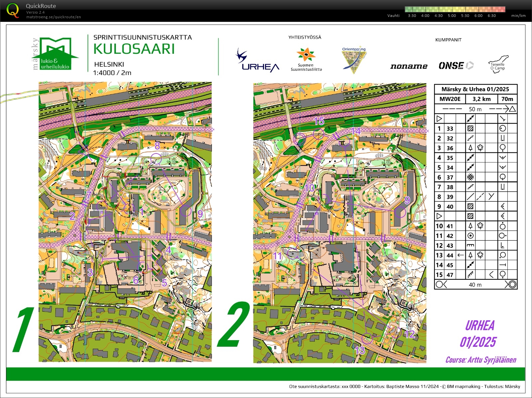Screen dimensions: 532x398
Task: Select control number 8 on the left map
Action: 157,146
